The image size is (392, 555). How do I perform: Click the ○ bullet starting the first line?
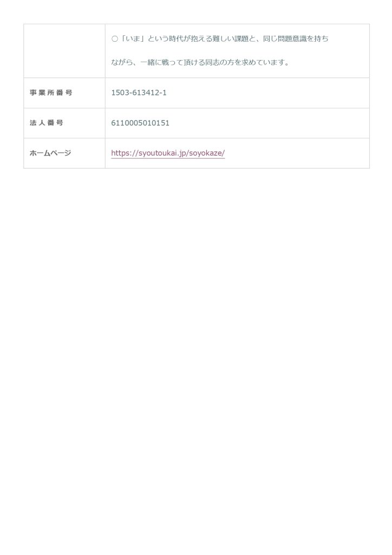(115, 39)
